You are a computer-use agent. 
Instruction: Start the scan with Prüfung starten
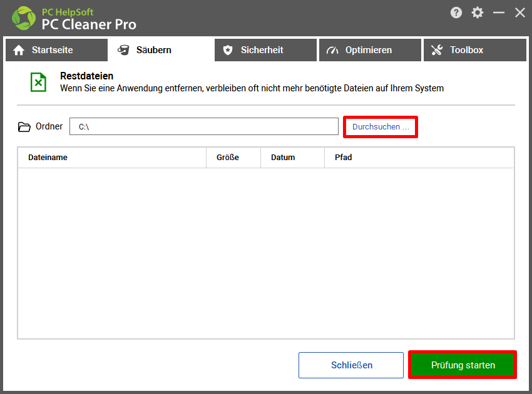463,365
